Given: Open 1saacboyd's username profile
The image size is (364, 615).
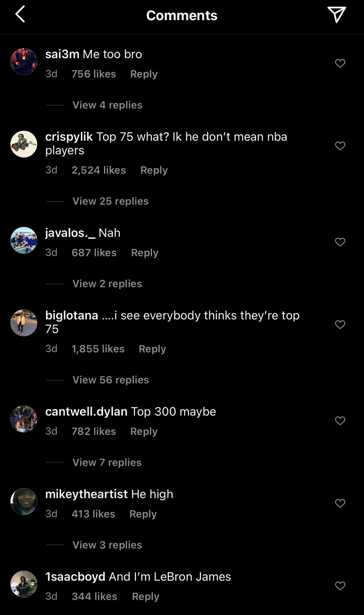Looking at the screenshot, I should pos(75,577).
